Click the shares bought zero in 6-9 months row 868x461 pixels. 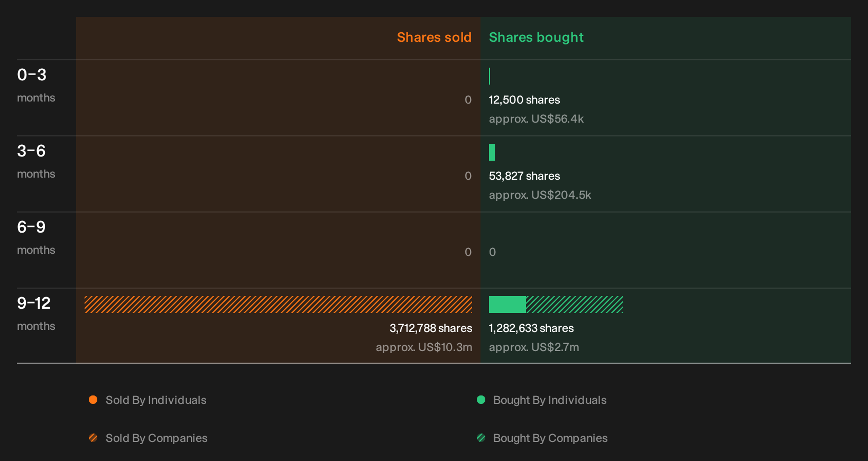(493, 252)
